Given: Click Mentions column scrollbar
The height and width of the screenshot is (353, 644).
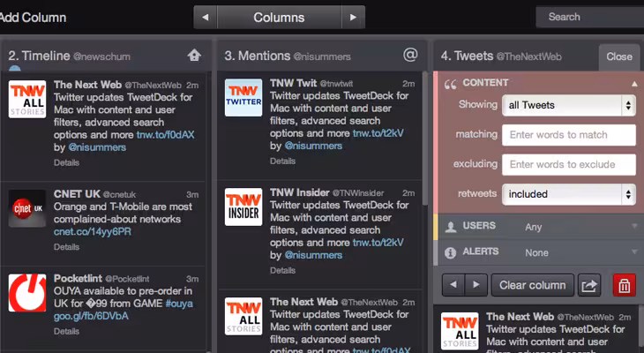Looking at the screenshot, I should point(425,138).
